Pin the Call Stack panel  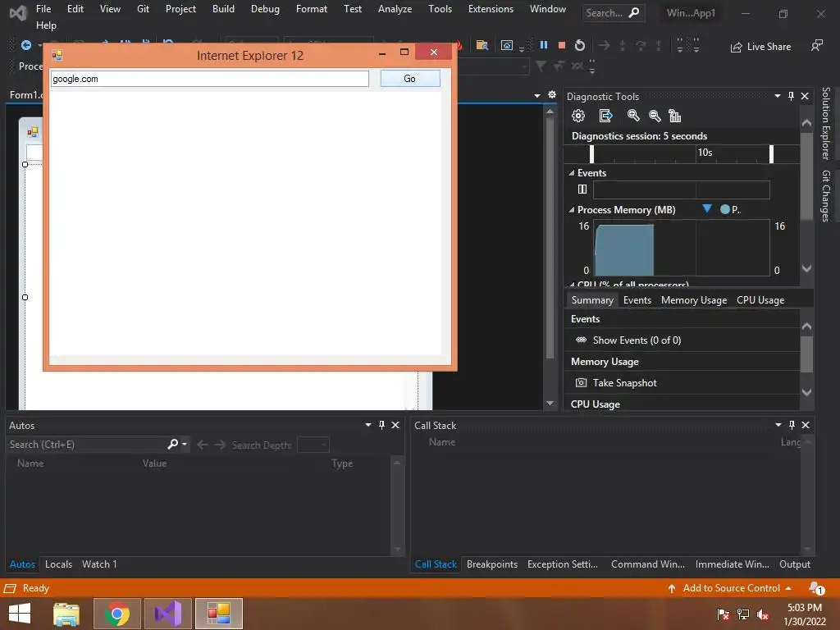792,425
